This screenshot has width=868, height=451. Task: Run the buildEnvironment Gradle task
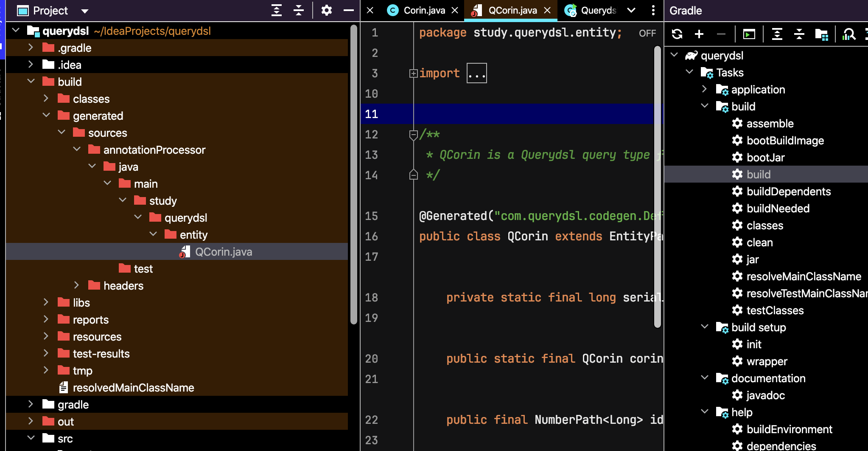point(790,429)
